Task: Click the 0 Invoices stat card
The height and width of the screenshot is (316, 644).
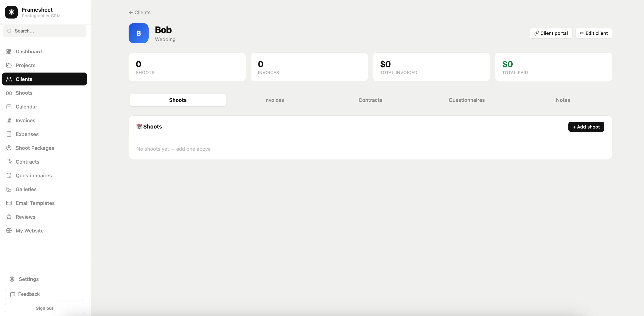Action: (x=309, y=67)
